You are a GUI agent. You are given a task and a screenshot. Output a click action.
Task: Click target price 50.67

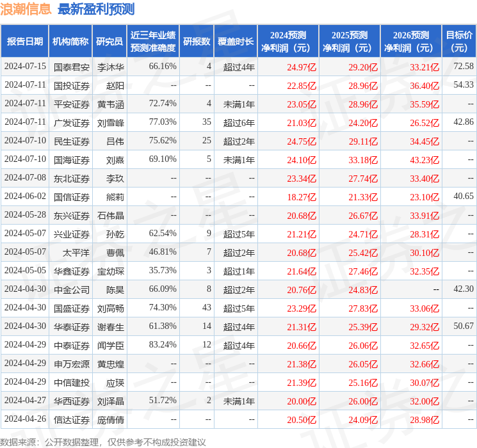click(464, 326)
